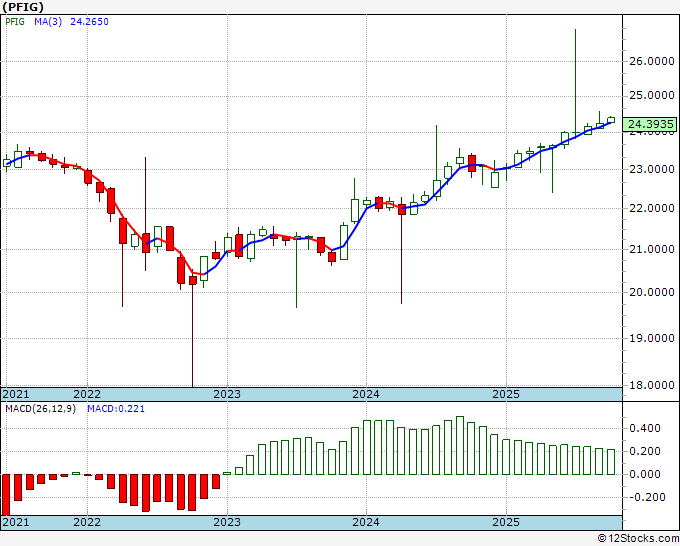Viewport: 680px width, 546px height.
Task: Select the current price tag 24.3935
Action: coord(650,124)
